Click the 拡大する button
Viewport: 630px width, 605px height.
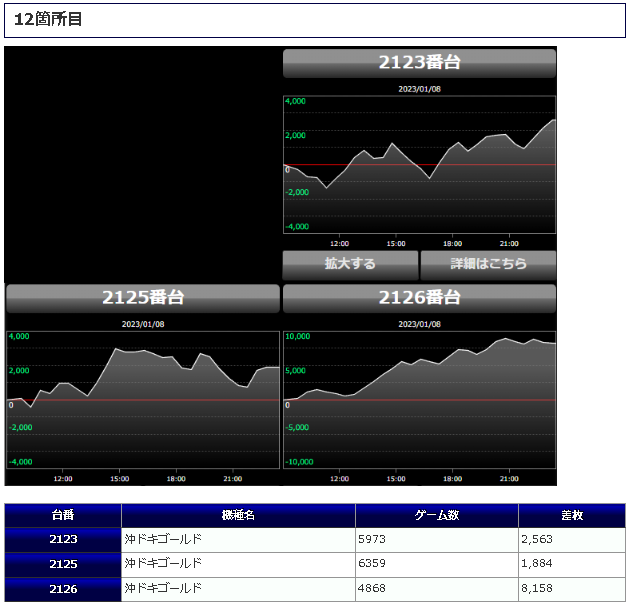350,265
